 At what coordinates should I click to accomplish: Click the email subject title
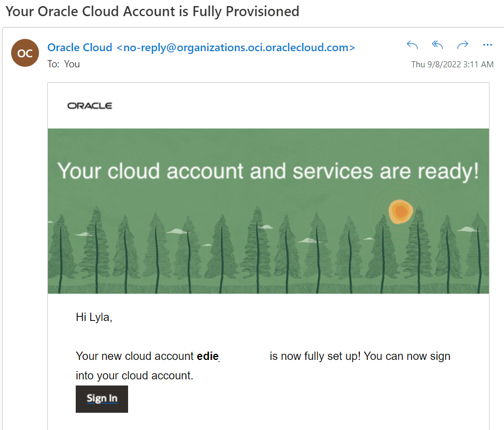point(153,12)
